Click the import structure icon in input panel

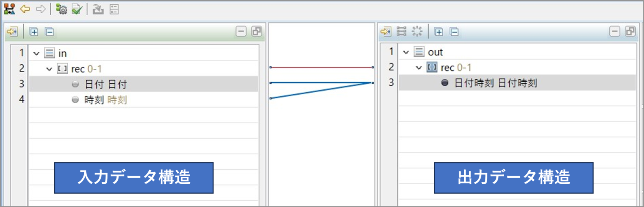point(12,31)
